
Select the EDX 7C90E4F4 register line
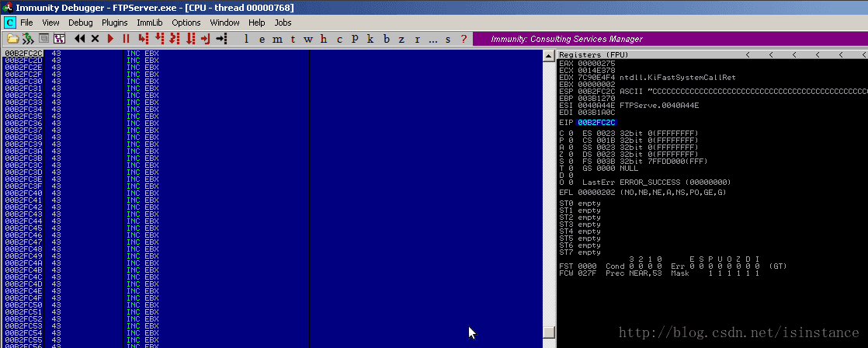(648, 77)
